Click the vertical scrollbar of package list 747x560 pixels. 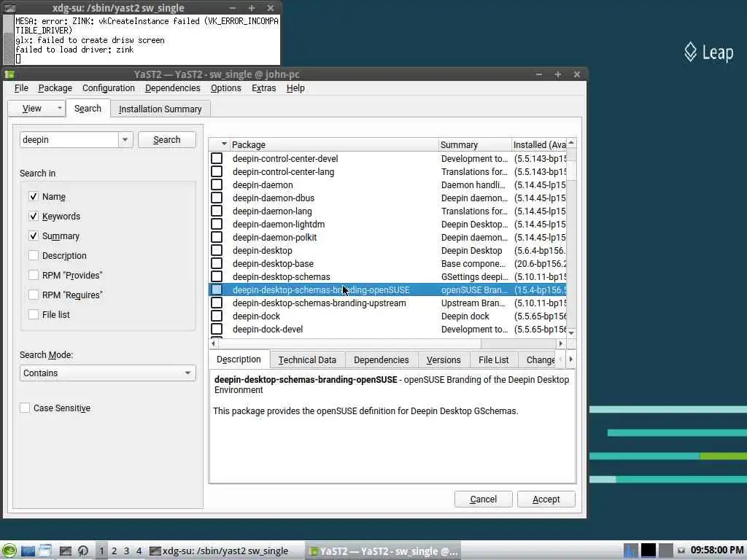571,238
